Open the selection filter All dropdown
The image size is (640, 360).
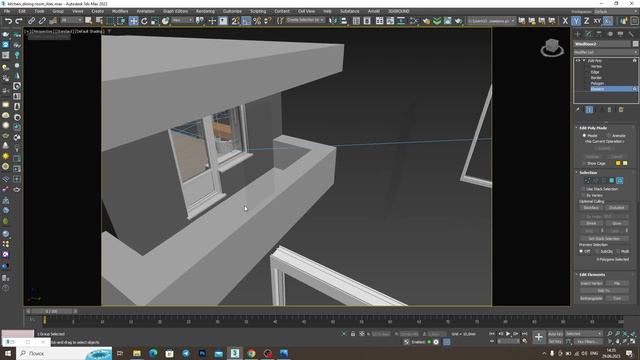coord(71,20)
